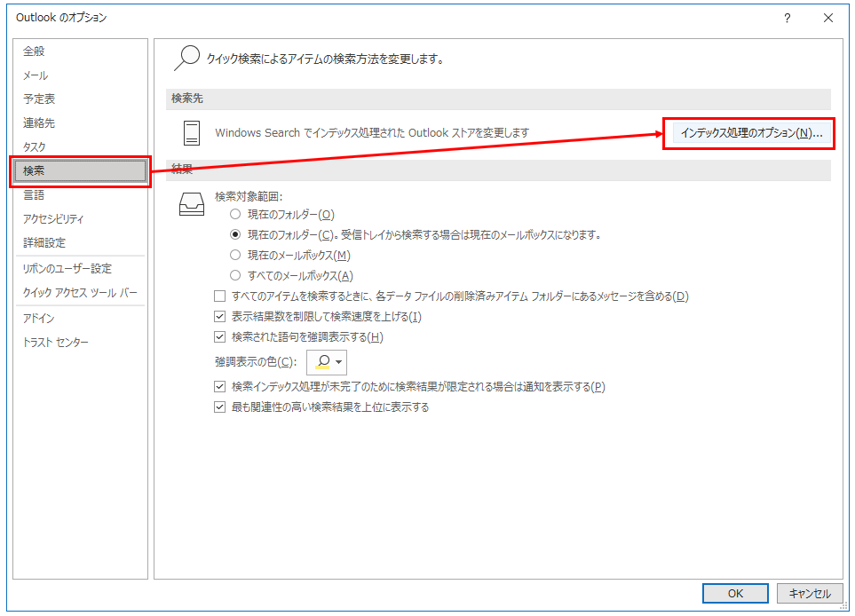The image size is (855, 616).
Task: Click the Outlook store device icon
Action: pyautogui.click(x=192, y=133)
